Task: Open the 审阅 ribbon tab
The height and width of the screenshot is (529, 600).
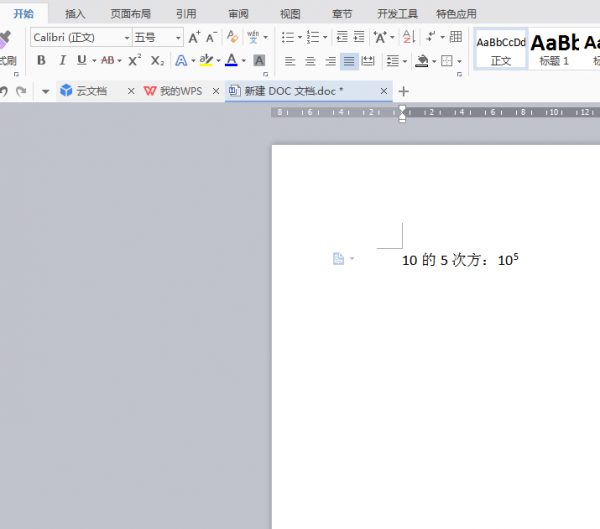Action: (x=238, y=14)
